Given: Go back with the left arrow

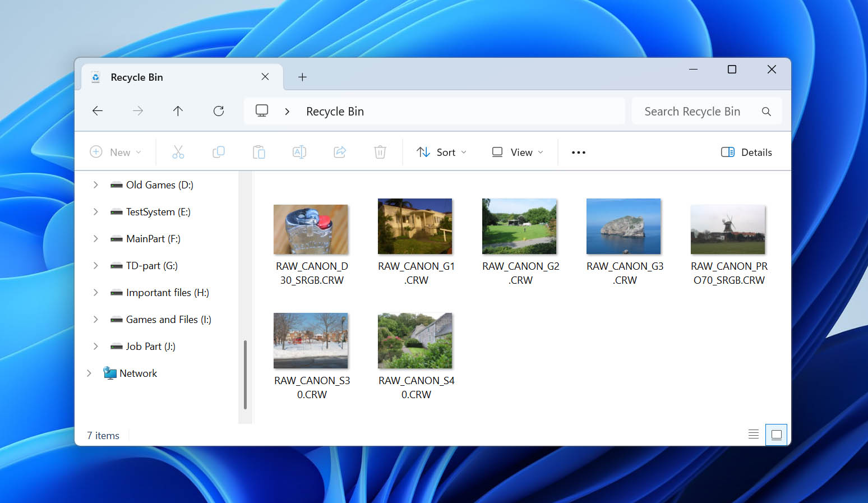Looking at the screenshot, I should pos(98,111).
